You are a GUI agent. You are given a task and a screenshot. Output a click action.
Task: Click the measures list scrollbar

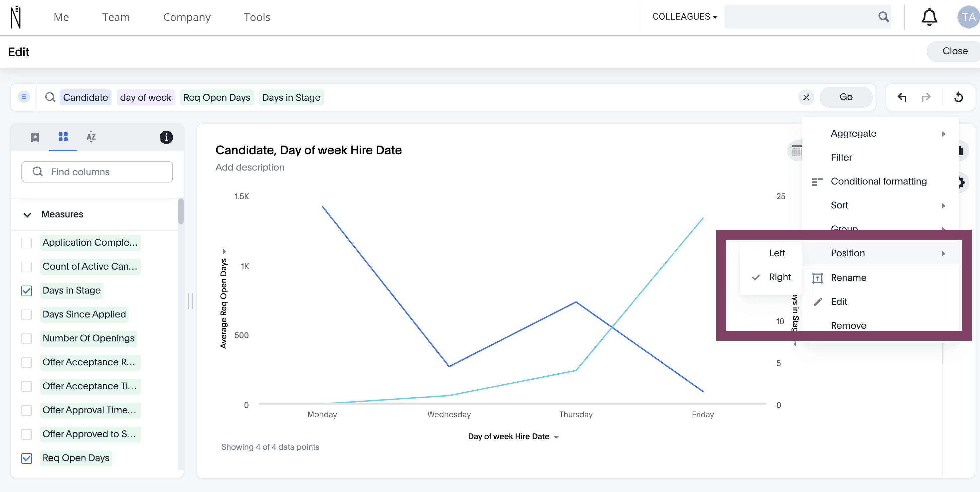click(x=181, y=211)
